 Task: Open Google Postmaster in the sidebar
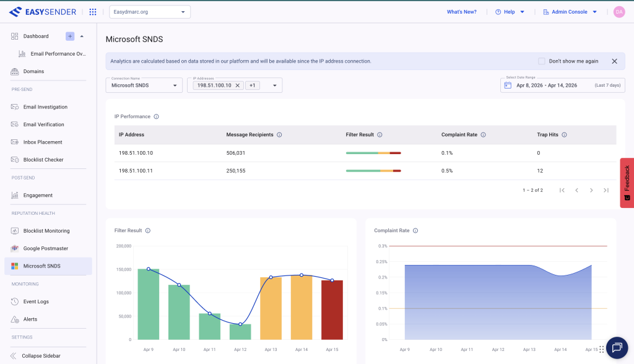pos(46,248)
